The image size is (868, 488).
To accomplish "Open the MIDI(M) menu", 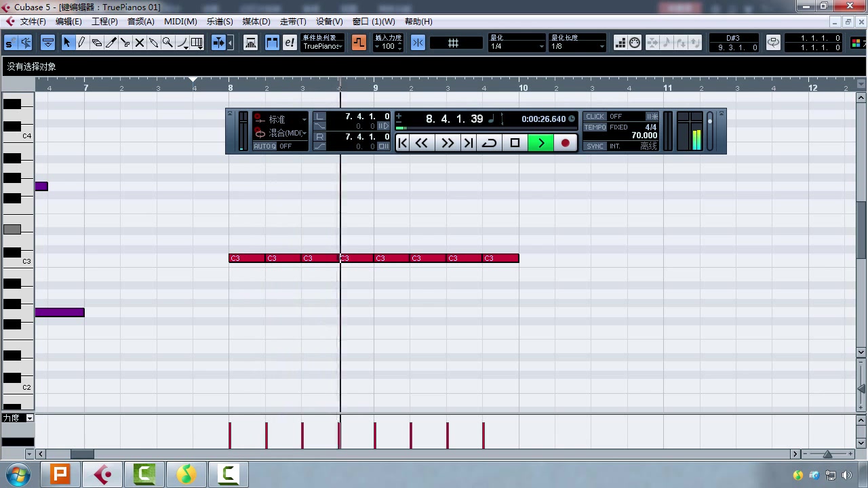I will point(180,22).
